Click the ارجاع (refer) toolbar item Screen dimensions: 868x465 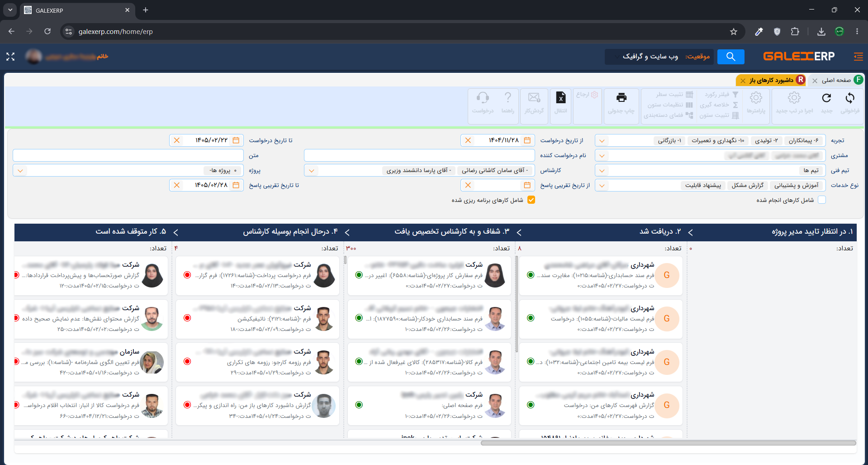tap(587, 95)
